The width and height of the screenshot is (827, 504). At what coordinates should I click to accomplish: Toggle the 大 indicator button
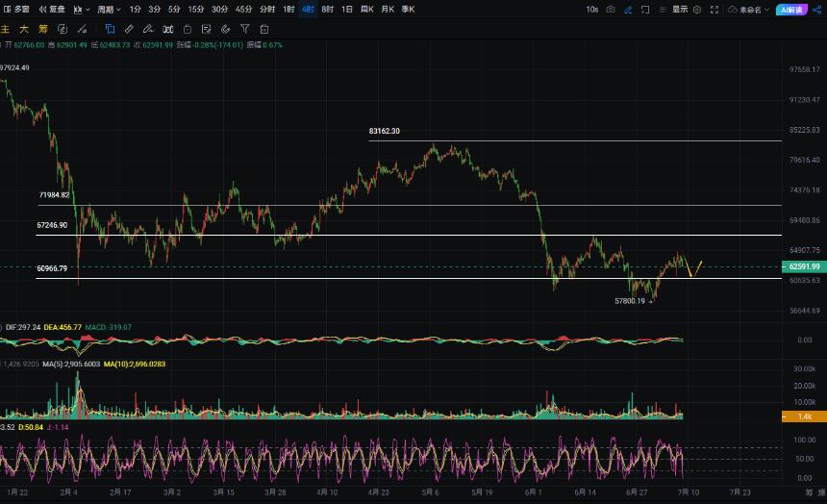click(24, 29)
